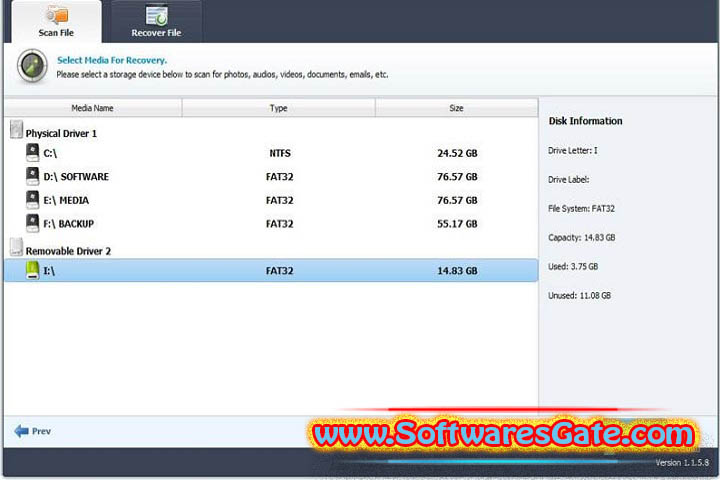Click the Version 1.1.5.8 label

point(681,463)
